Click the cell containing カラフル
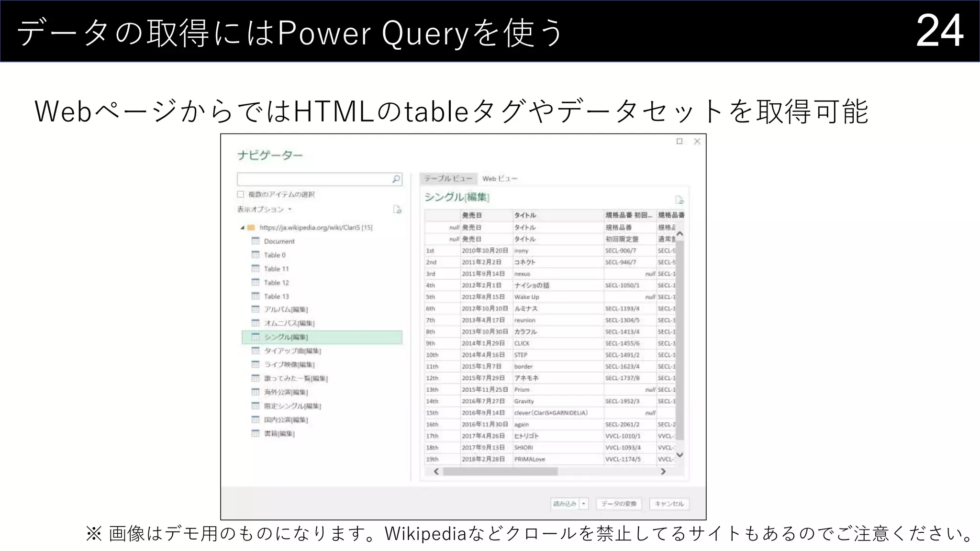Screen dimensions: 980x551 [x=558, y=331]
